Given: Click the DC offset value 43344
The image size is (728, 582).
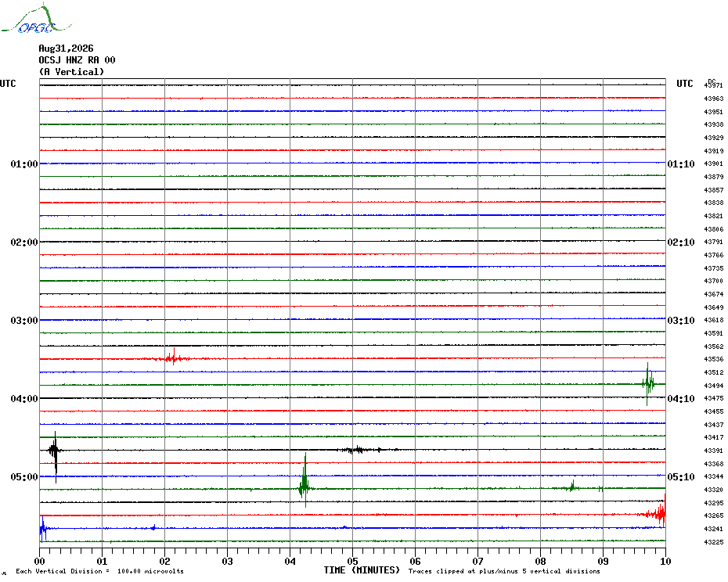Looking at the screenshot, I should click(714, 476).
